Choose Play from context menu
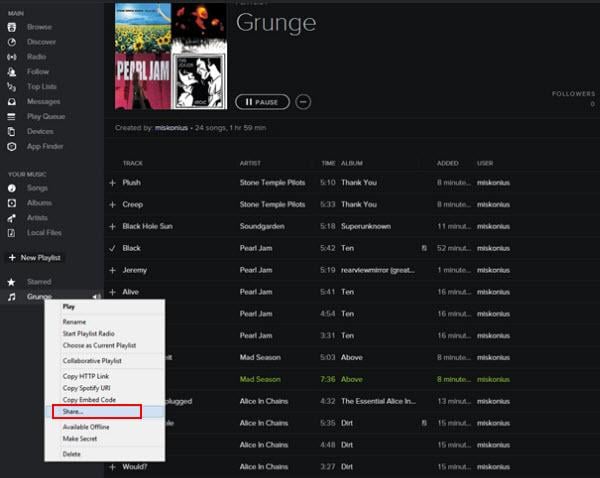 click(x=69, y=307)
